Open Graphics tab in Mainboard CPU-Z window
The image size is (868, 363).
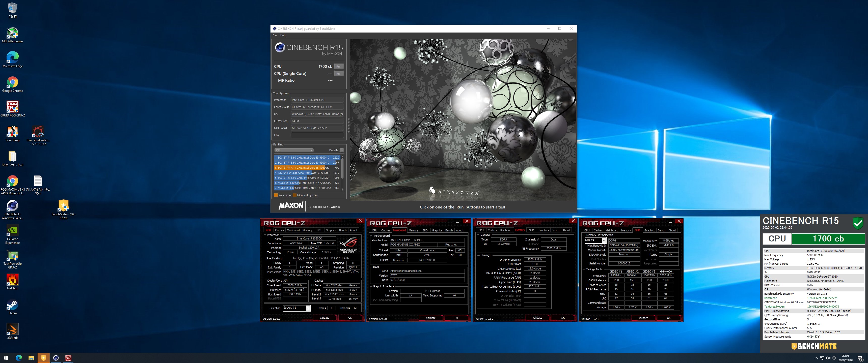click(437, 230)
